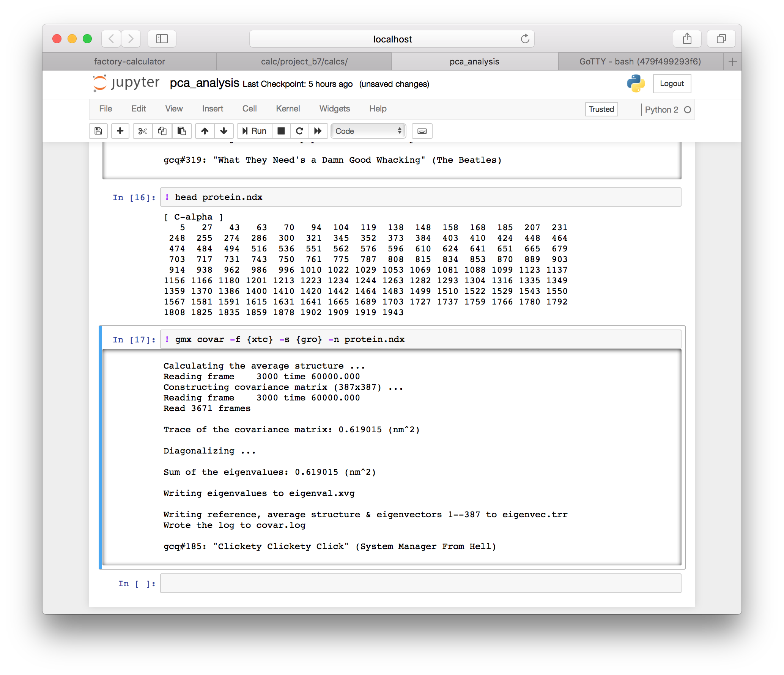
Task: Open the Help menu
Action: [x=378, y=109]
